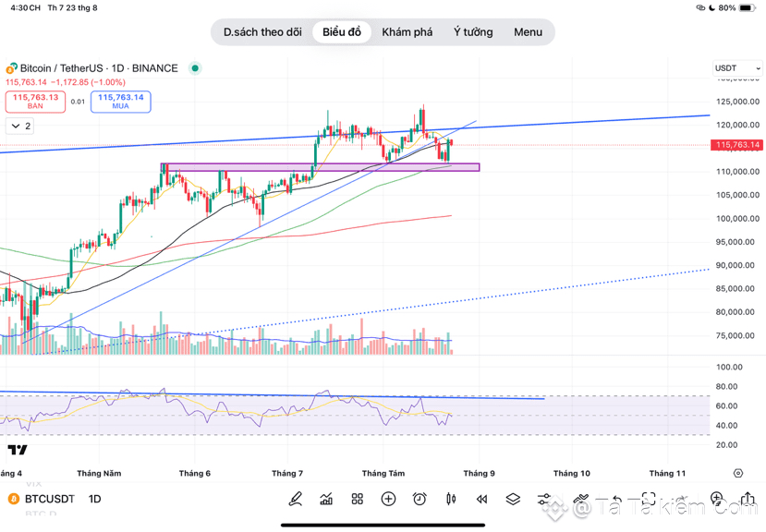Open the USDT currency dropdown
The width and height of the screenshot is (766, 532).
[x=737, y=68]
